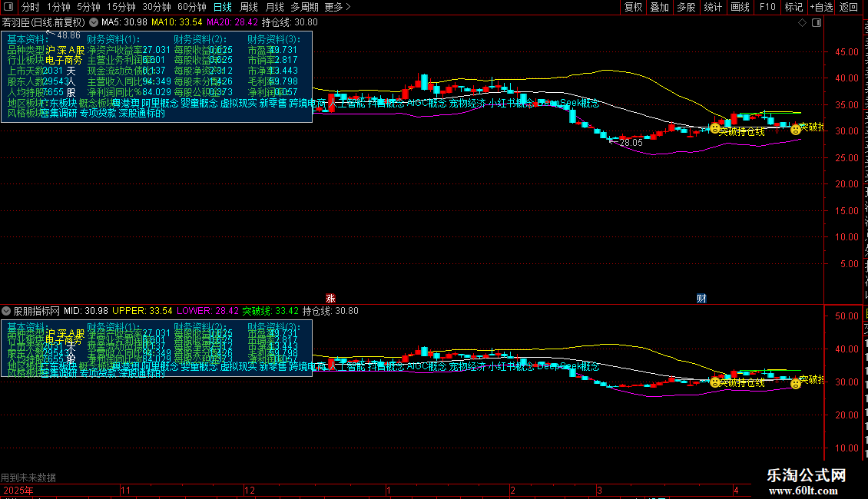Click MA10: 33.54 indicator label

pyautogui.click(x=177, y=22)
